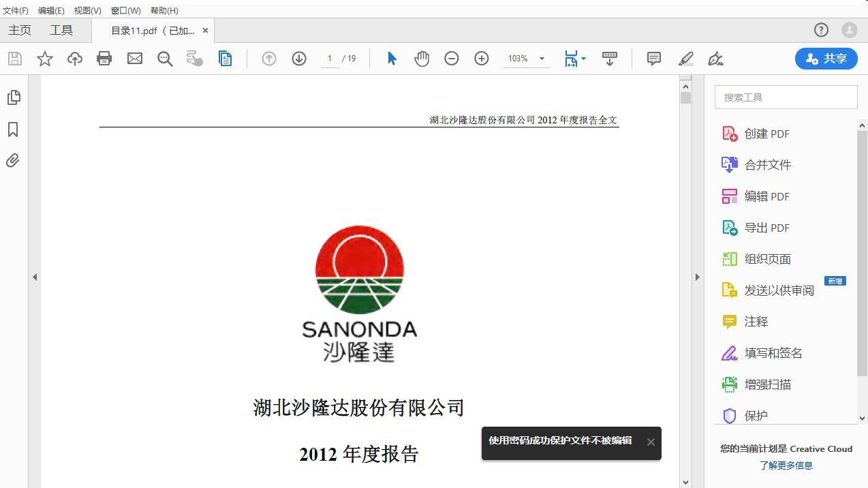Open the help question mark icon
The image size is (868, 488).
click(821, 30)
